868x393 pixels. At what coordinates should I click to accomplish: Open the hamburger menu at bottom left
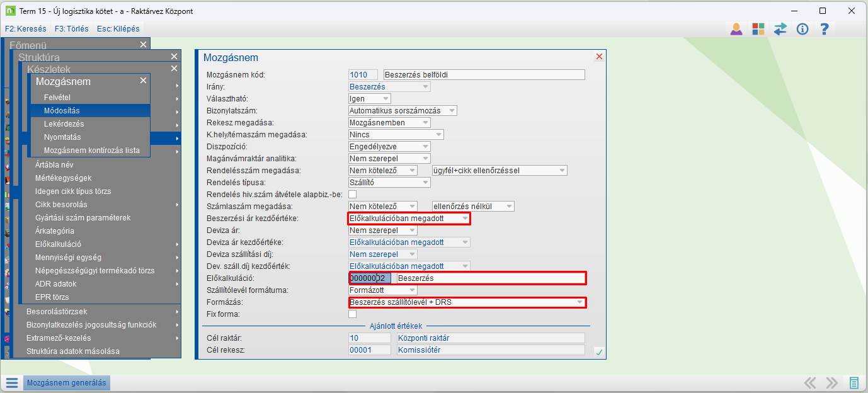[11, 382]
